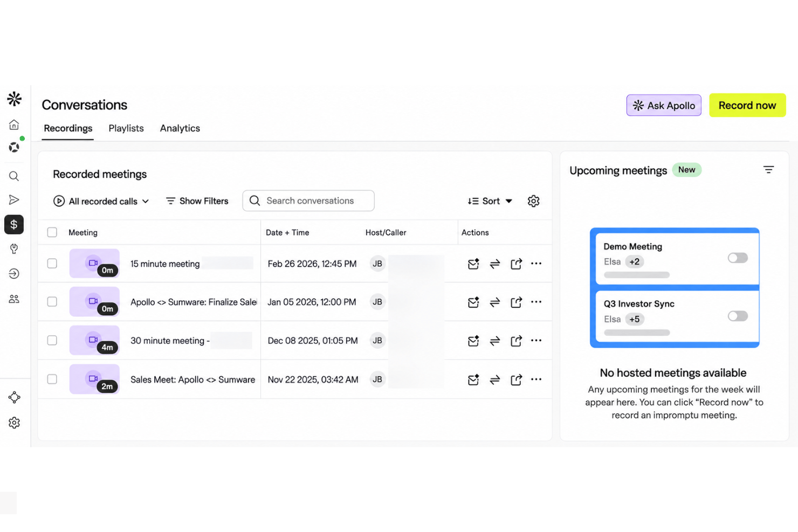Click the Date + Time column header

[x=287, y=232]
